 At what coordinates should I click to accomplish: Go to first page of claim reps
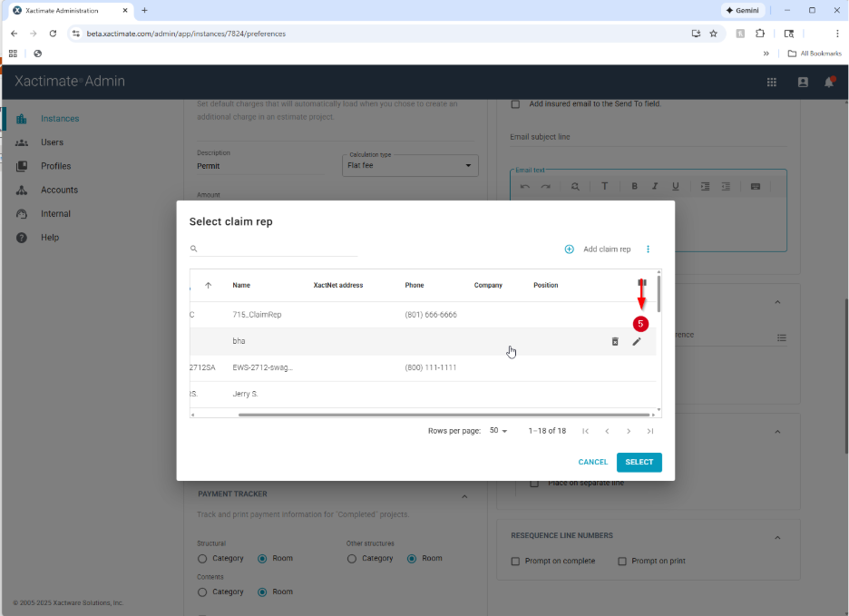(x=585, y=431)
